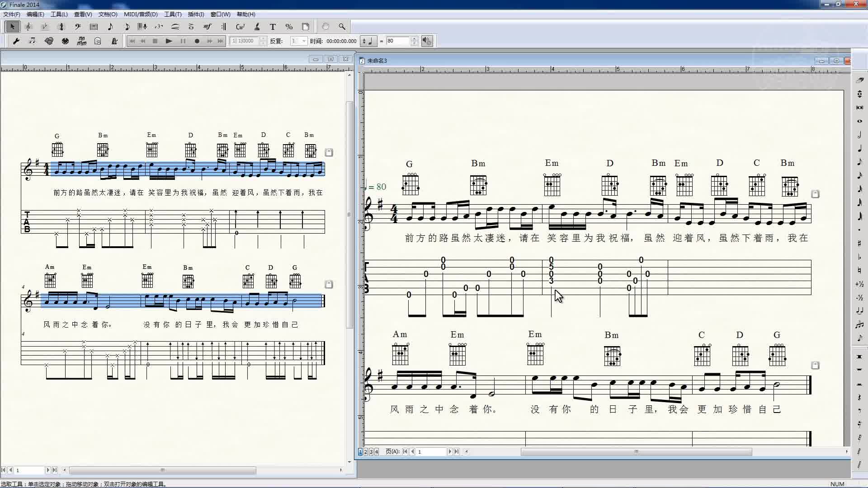Select the Speedy Entry tool
The height and width of the screenshot is (488, 868).
(126, 27)
